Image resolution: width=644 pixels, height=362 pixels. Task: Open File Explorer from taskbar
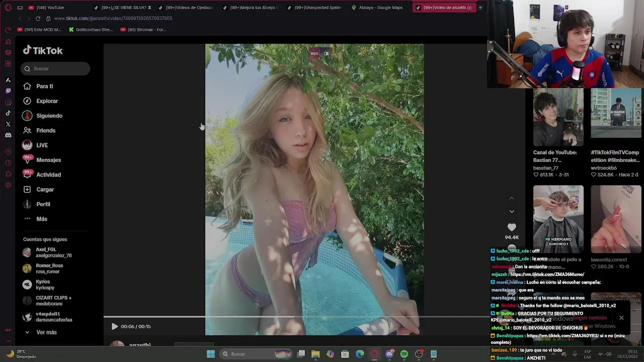(x=315, y=354)
